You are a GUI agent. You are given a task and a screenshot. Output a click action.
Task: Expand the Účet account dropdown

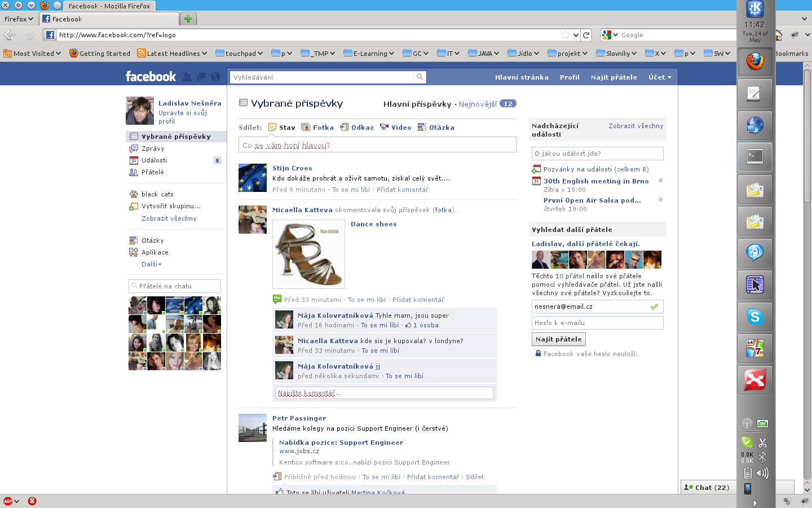pyautogui.click(x=660, y=77)
